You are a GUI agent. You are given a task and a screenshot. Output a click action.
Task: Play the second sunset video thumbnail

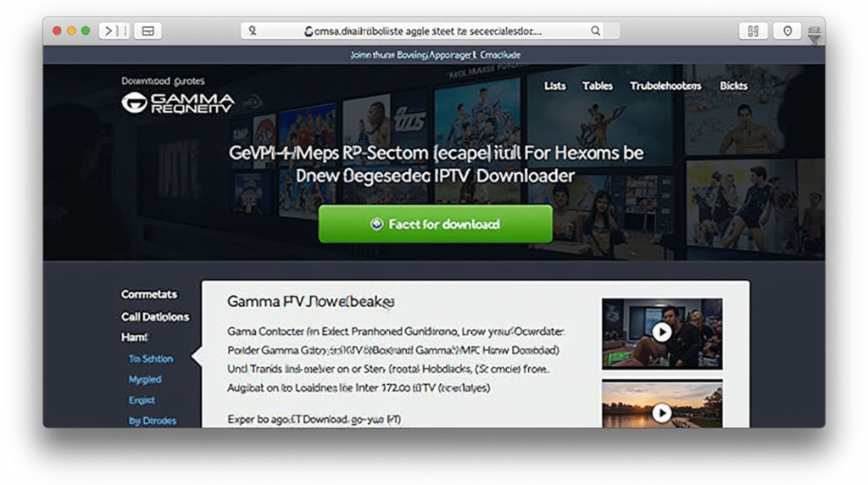pyautogui.click(x=661, y=412)
